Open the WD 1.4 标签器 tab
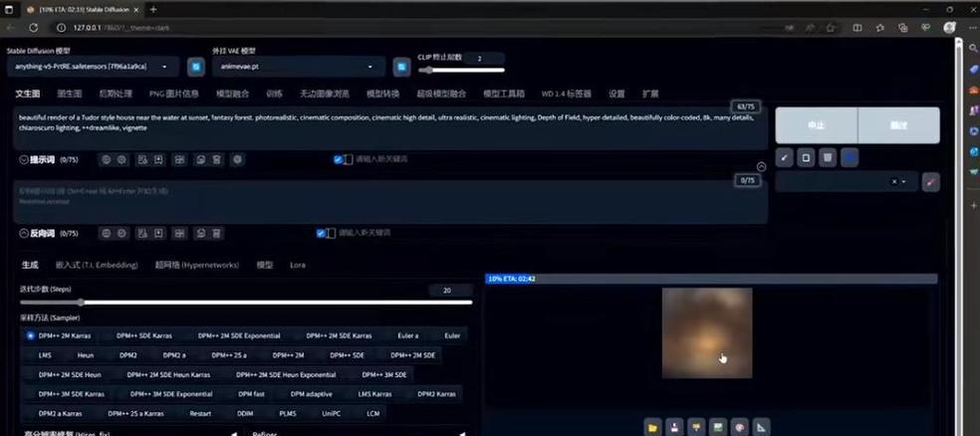980x436 pixels. 567,94
